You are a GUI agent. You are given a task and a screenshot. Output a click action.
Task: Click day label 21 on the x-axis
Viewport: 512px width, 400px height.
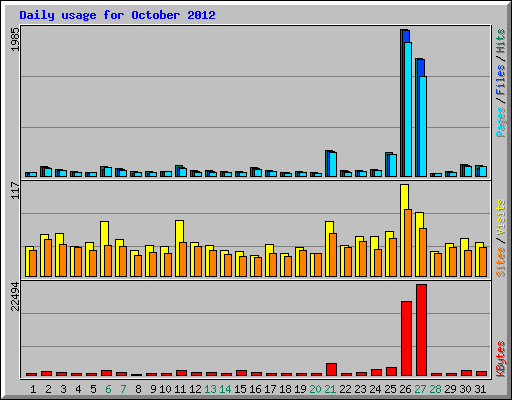click(x=330, y=389)
